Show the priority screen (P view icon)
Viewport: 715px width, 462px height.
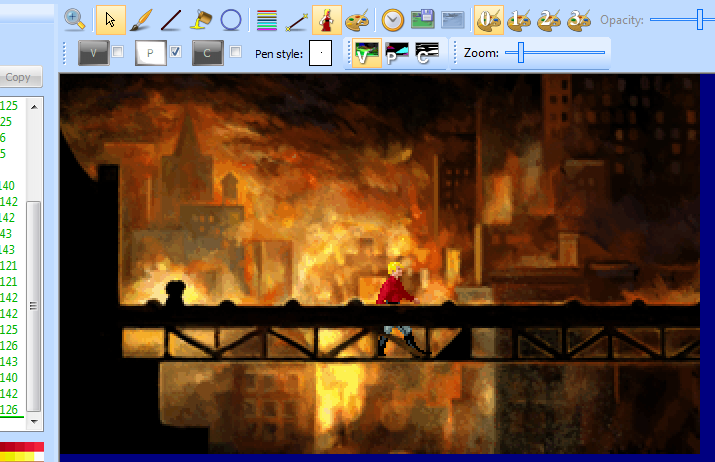click(397, 53)
